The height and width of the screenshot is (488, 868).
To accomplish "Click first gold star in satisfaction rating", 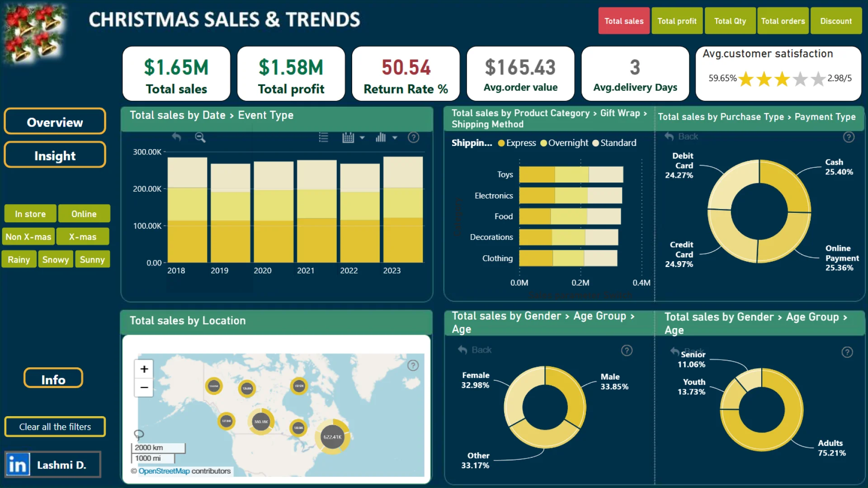I will 746,79.
